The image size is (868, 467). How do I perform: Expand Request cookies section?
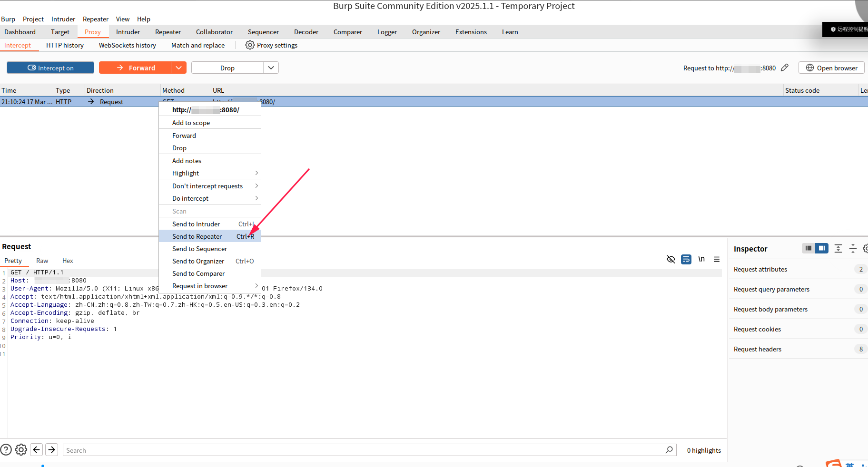click(798, 329)
